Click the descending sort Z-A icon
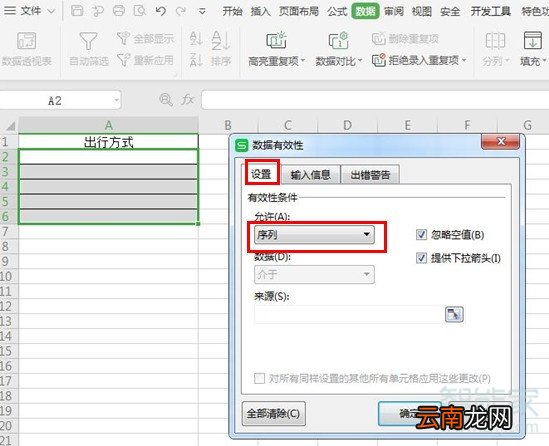The width and height of the screenshot is (549, 446). click(196, 60)
